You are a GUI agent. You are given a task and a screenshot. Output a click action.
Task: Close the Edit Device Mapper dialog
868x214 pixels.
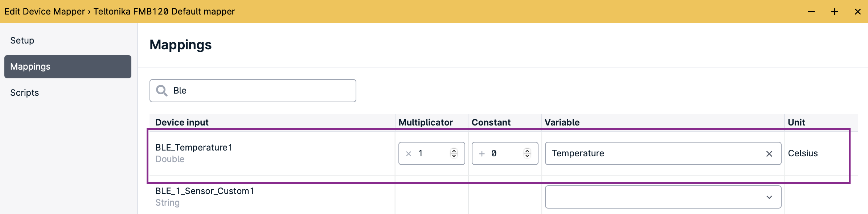click(858, 12)
